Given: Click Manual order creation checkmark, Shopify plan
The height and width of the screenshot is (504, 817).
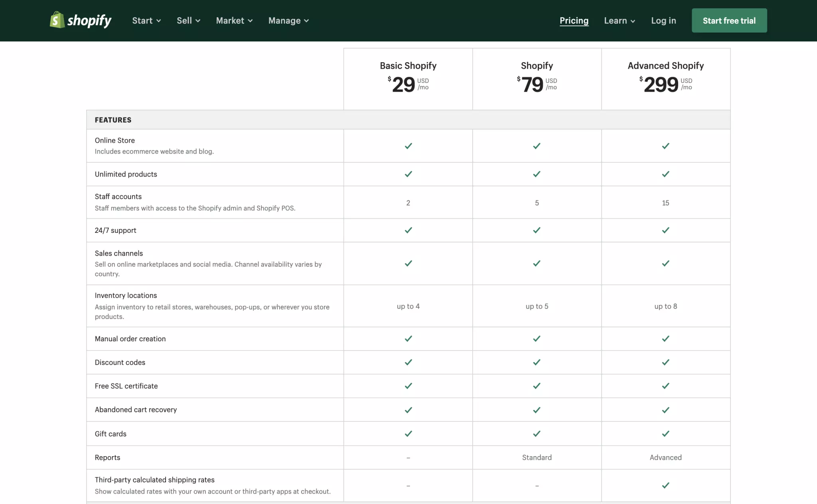Looking at the screenshot, I should 537,339.
